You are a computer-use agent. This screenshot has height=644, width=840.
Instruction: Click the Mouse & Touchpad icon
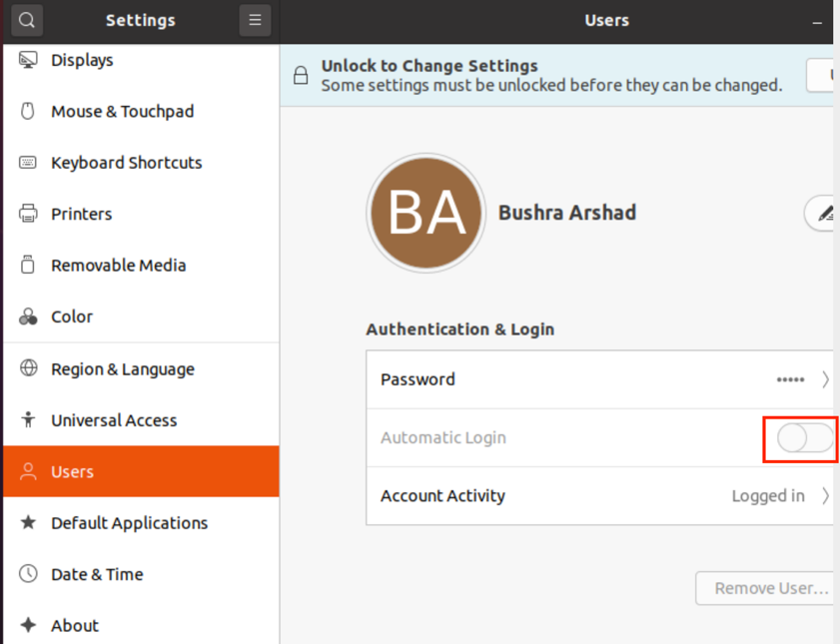[x=29, y=112]
